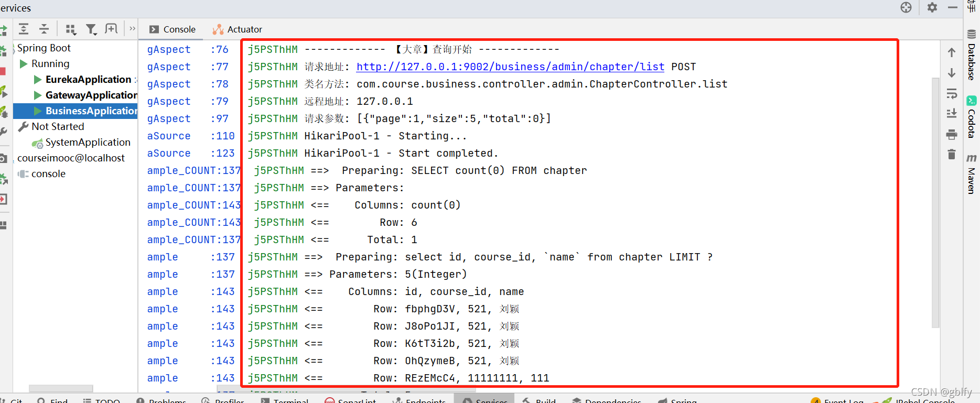The width and height of the screenshot is (980, 403).
Task: Click the wrench icon beside Not Started
Action: click(23, 126)
